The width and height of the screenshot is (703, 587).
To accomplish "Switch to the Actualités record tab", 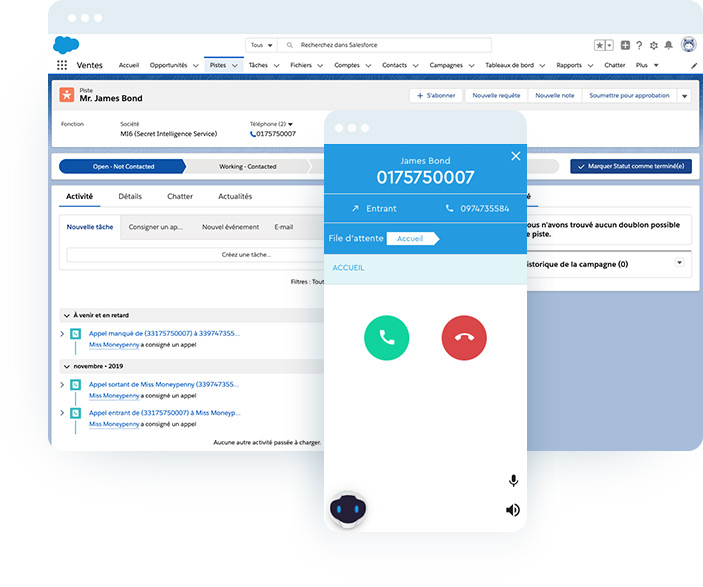I will click(235, 196).
